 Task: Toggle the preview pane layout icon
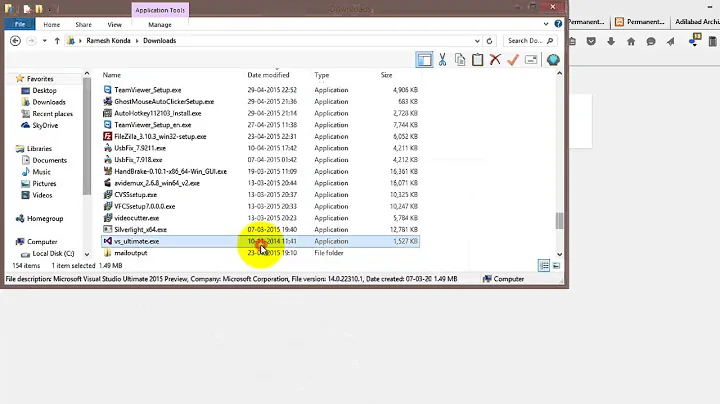point(425,60)
